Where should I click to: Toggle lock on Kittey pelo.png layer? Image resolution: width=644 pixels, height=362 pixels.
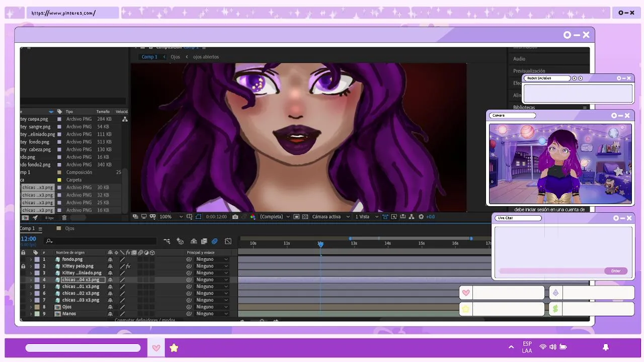pos(23,266)
